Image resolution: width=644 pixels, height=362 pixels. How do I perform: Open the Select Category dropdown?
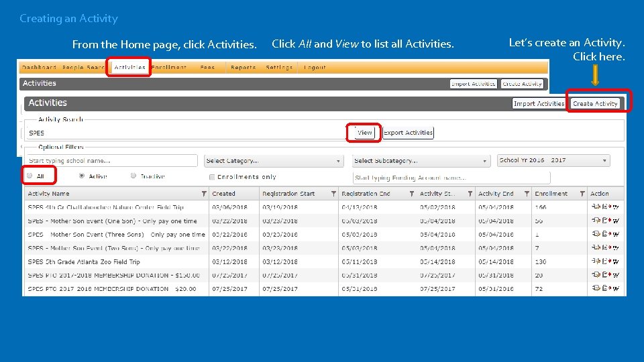(274, 161)
